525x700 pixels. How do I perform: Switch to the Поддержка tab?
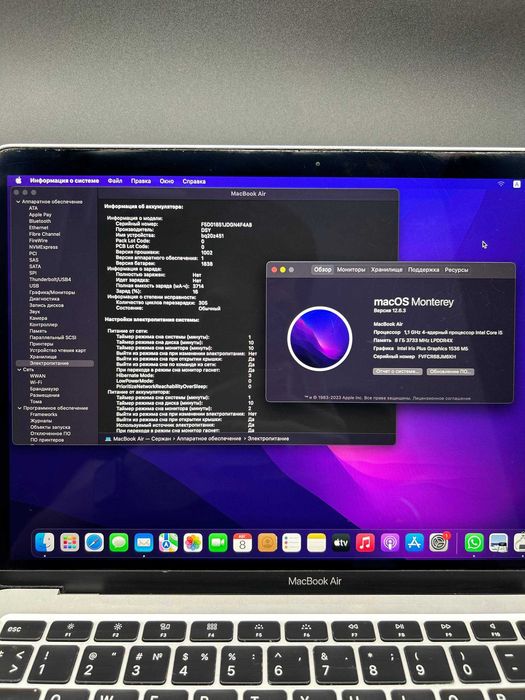coord(423,270)
